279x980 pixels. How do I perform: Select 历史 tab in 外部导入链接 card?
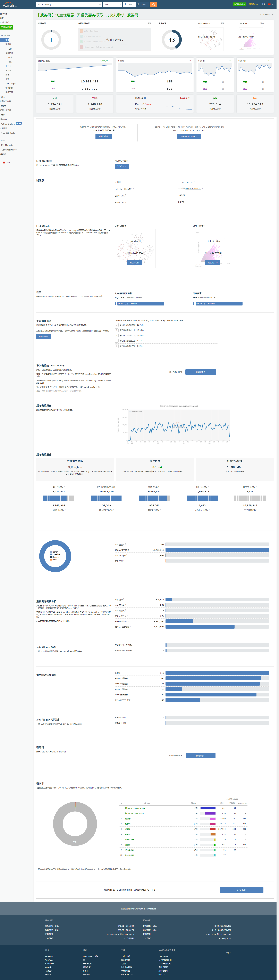point(53,89)
